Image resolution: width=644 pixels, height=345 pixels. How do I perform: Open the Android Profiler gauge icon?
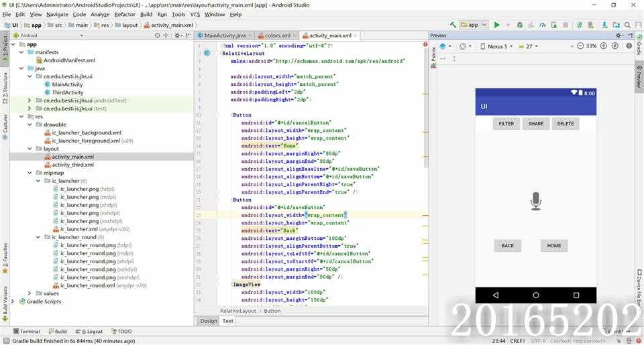pos(543,25)
